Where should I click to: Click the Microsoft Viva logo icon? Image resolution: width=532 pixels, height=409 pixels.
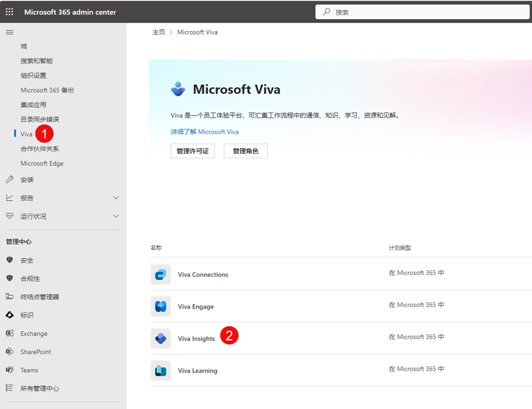pos(178,89)
